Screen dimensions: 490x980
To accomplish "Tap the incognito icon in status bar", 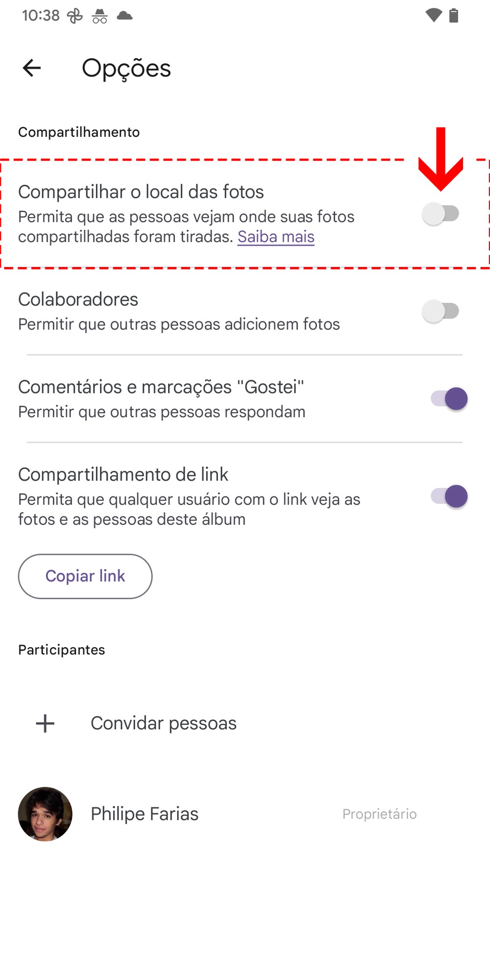I will tap(99, 16).
